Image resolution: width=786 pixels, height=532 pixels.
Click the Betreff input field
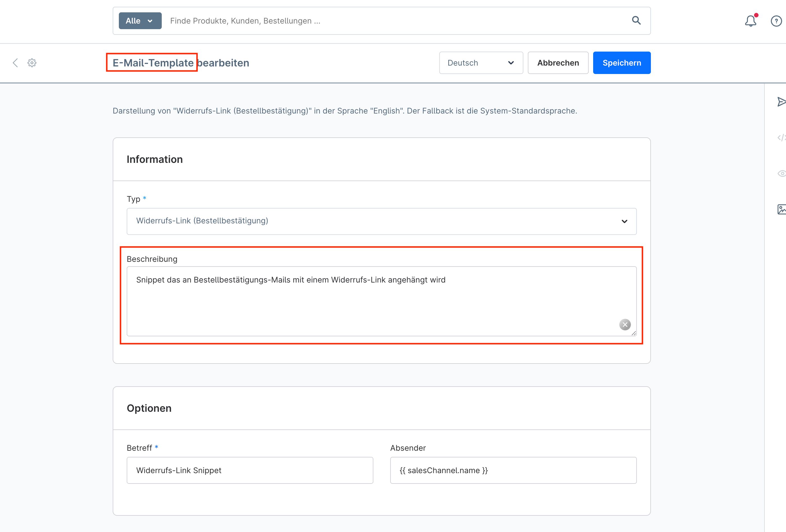(249, 470)
